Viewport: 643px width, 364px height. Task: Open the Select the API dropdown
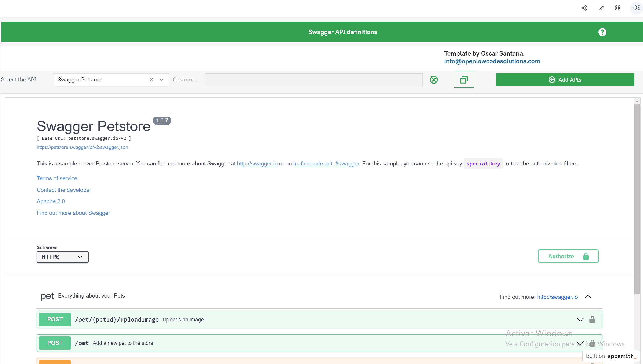[161, 80]
